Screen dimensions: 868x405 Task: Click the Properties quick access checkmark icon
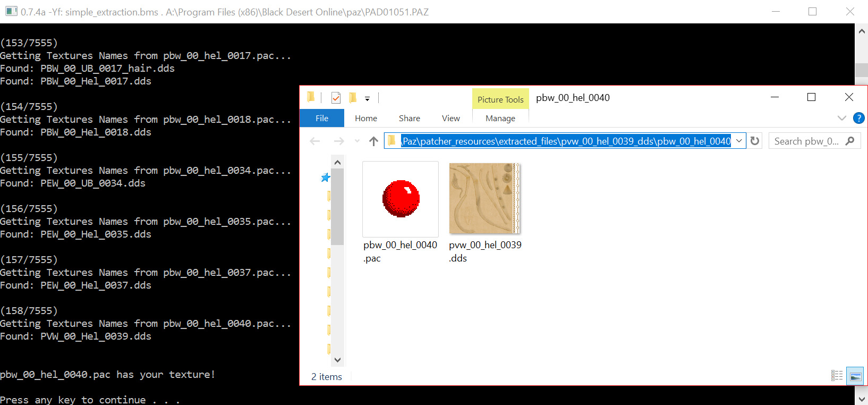pyautogui.click(x=336, y=98)
